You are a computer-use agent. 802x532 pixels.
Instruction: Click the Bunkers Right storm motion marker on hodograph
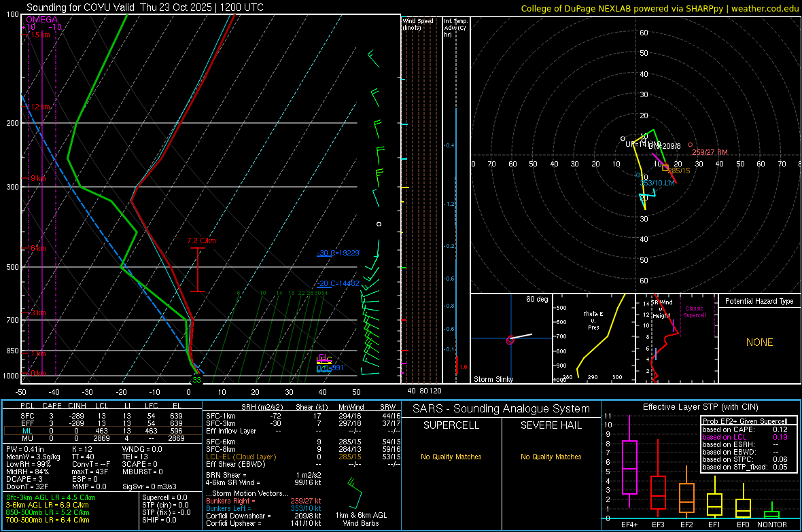[x=690, y=145]
